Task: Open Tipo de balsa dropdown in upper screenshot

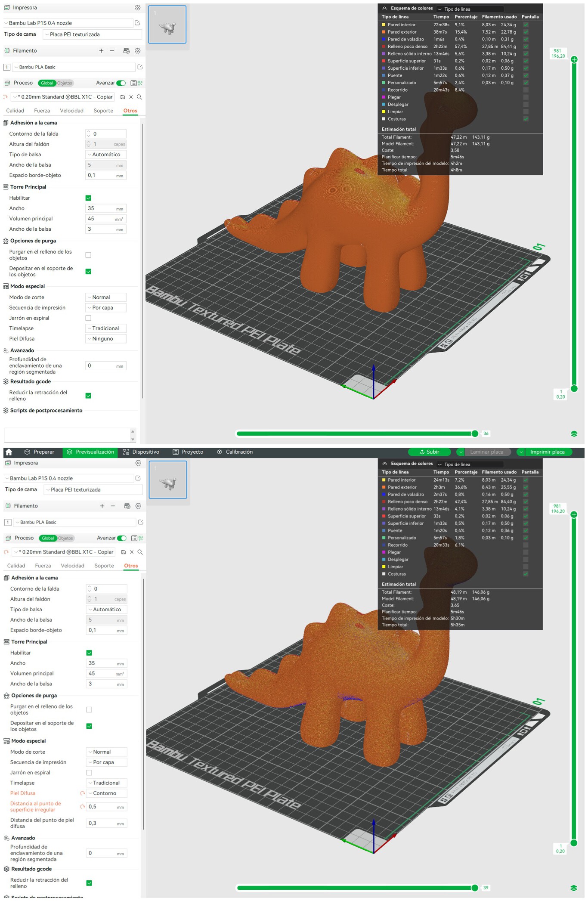Action: pos(105,155)
